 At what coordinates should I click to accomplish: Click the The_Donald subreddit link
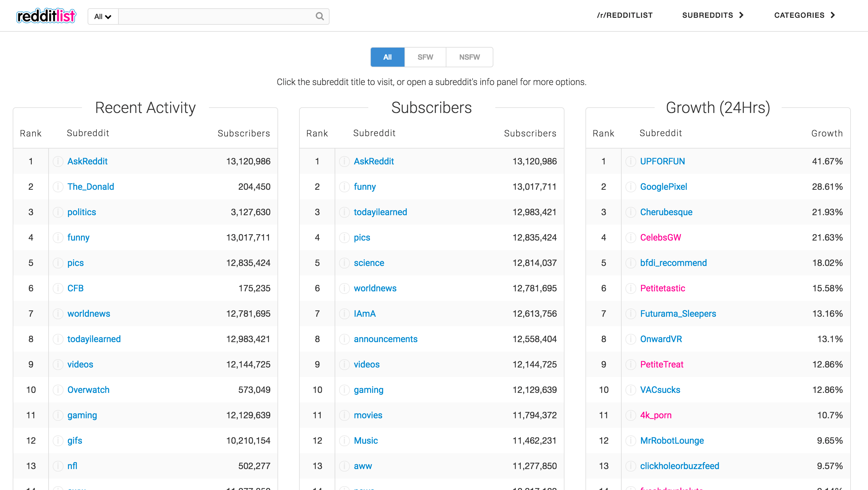(91, 187)
